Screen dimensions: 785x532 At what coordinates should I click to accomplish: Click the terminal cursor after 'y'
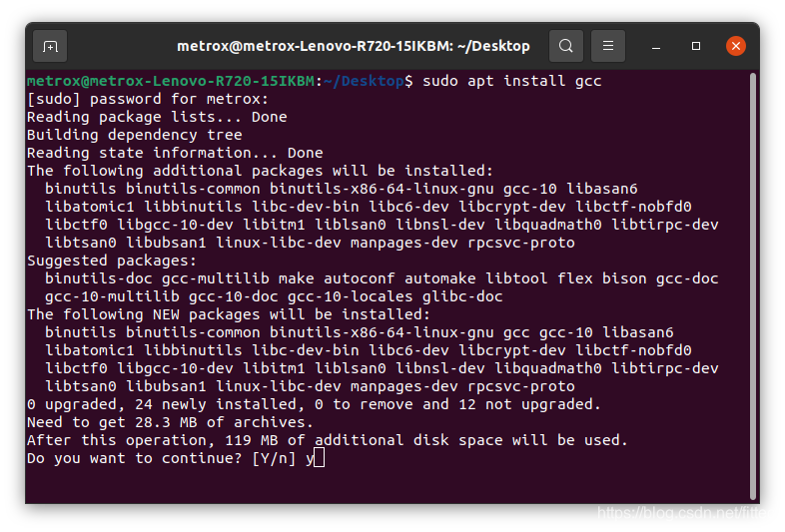[319, 457]
